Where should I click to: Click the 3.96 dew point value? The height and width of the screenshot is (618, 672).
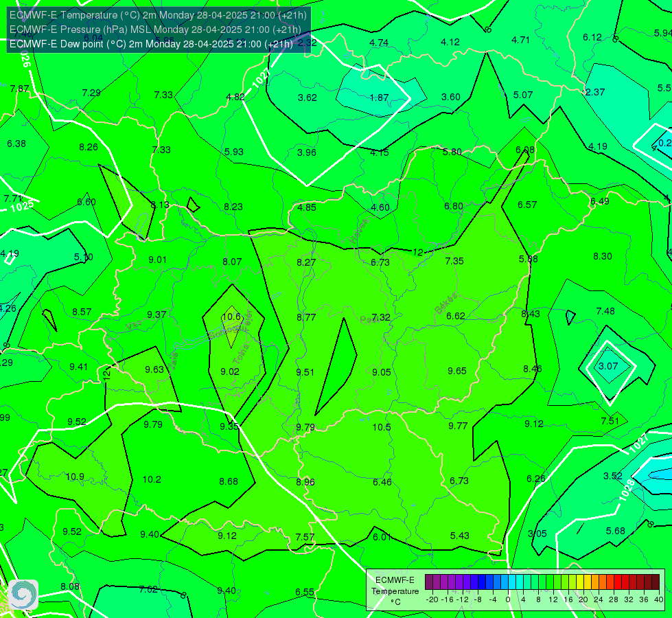click(x=306, y=152)
